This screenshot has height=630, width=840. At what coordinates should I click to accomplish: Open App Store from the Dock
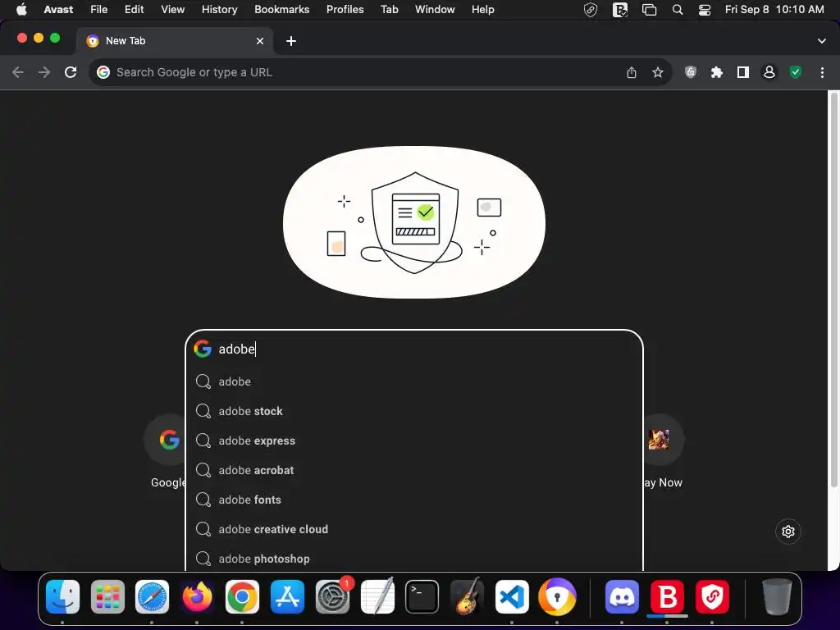[x=287, y=597]
